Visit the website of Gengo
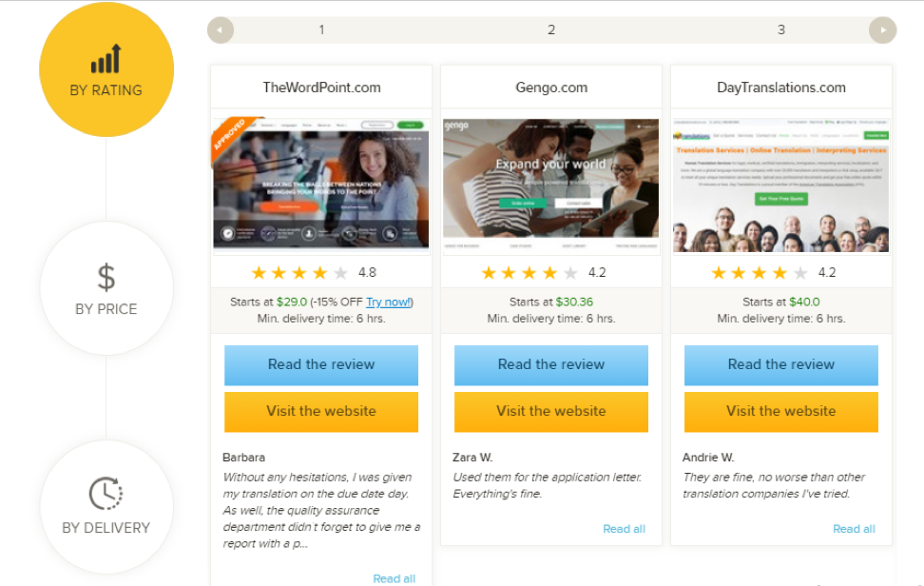Viewport: 924px width, 586px height. (x=551, y=412)
